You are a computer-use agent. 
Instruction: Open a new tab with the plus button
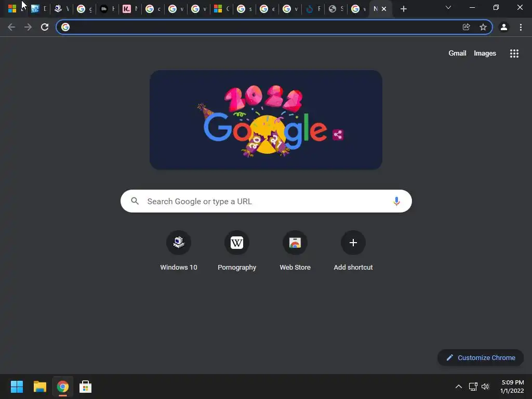pyautogui.click(x=403, y=9)
